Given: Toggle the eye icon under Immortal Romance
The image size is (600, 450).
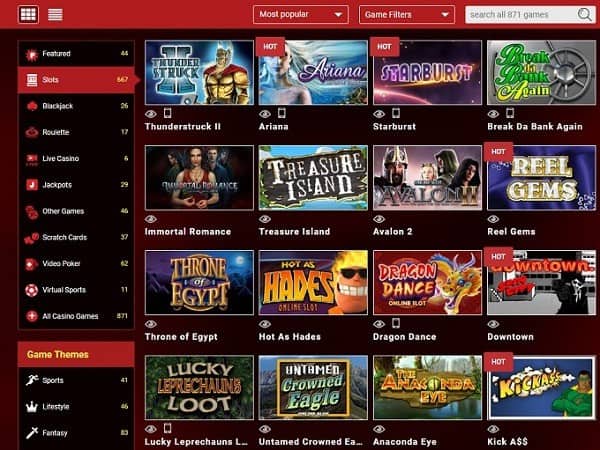Looking at the screenshot, I should coord(151,219).
